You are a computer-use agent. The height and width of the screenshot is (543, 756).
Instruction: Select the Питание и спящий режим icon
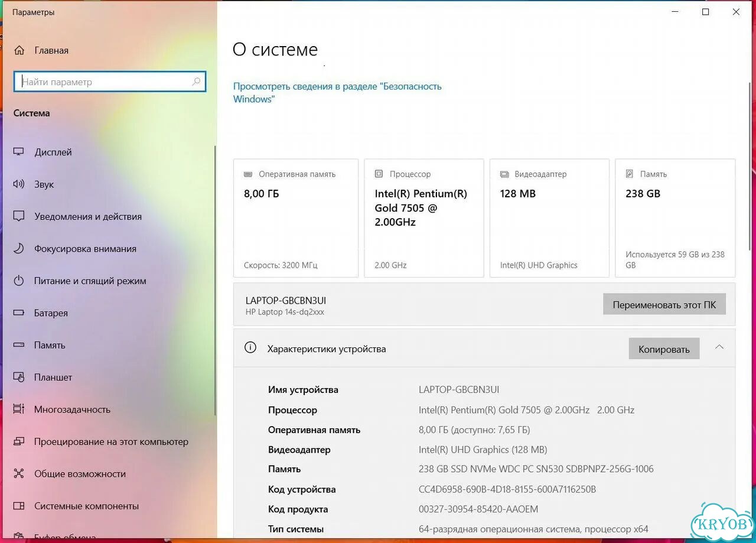[19, 281]
